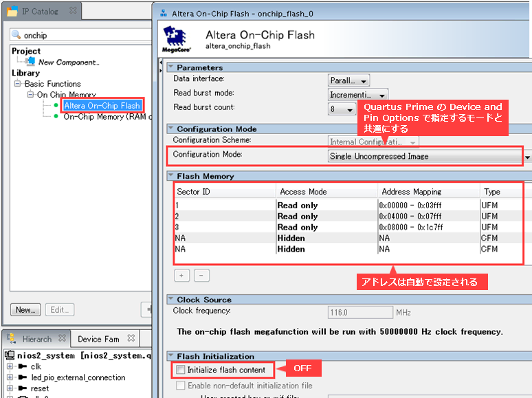
Task: Select New Component item icon
Action: coord(30,61)
